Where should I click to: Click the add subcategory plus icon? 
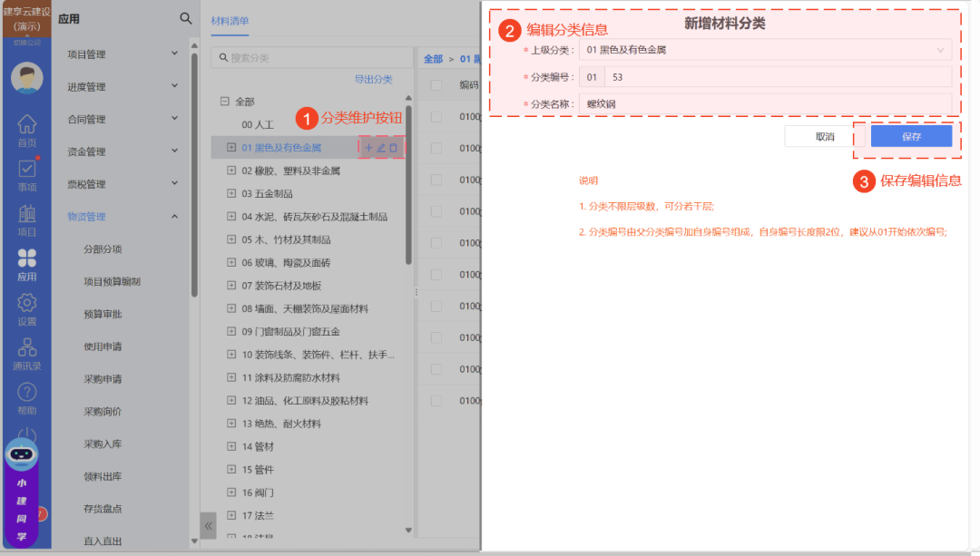coord(368,147)
